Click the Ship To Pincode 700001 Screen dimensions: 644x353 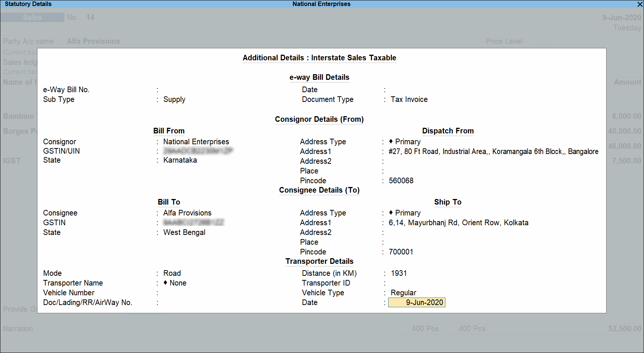pyautogui.click(x=401, y=252)
